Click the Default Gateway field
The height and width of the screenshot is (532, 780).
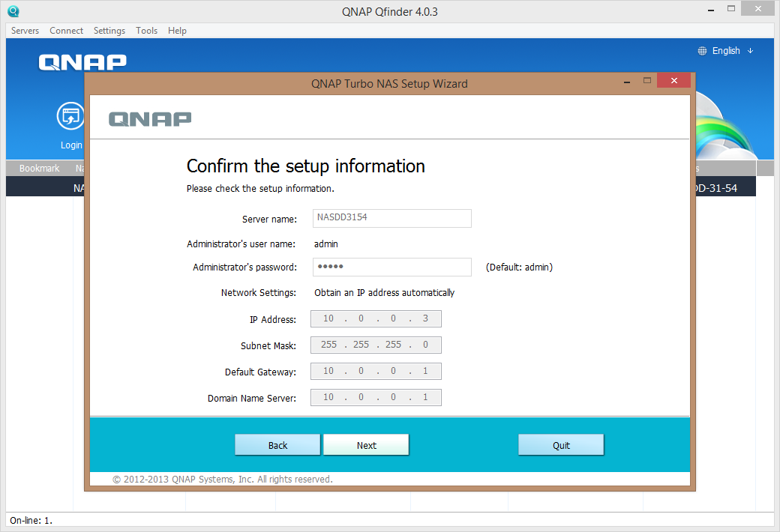376,372
